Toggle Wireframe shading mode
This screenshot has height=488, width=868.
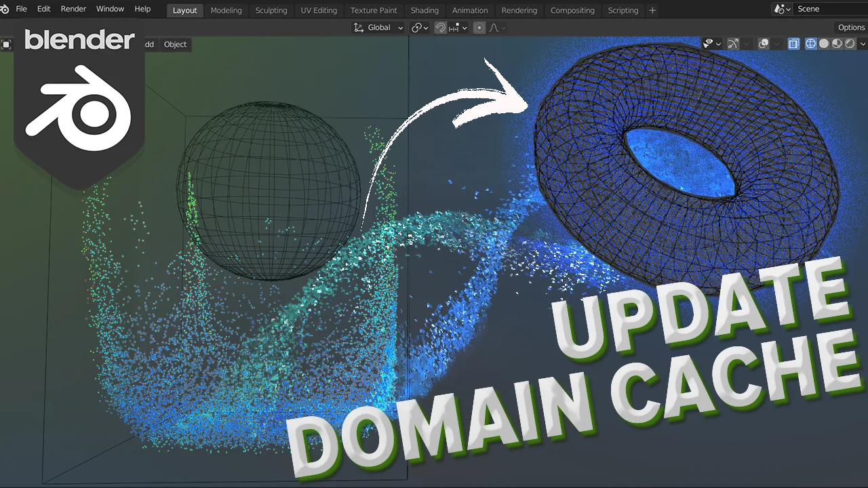pyautogui.click(x=810, y=43)
